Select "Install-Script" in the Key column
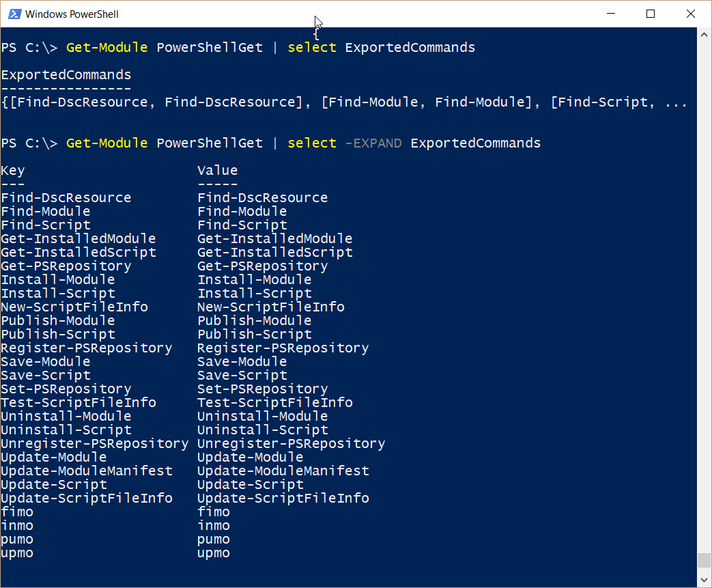 click(x=57, y=294)
